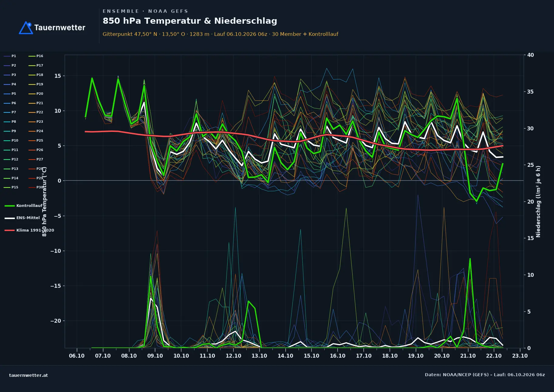Click the 40 precipitation axis label
Screen dimensions: 554x392
(531, 55)
